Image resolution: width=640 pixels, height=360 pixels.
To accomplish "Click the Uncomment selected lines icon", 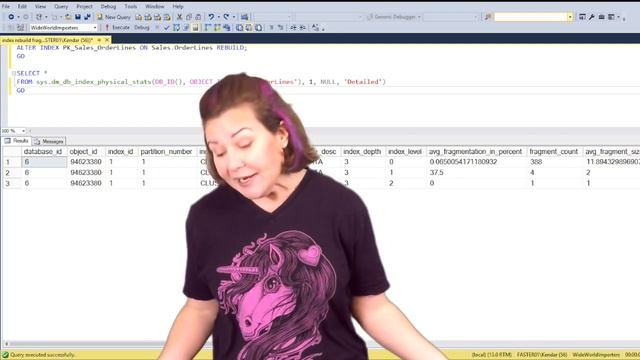I will pyautogui.click(x=280, y=28).
